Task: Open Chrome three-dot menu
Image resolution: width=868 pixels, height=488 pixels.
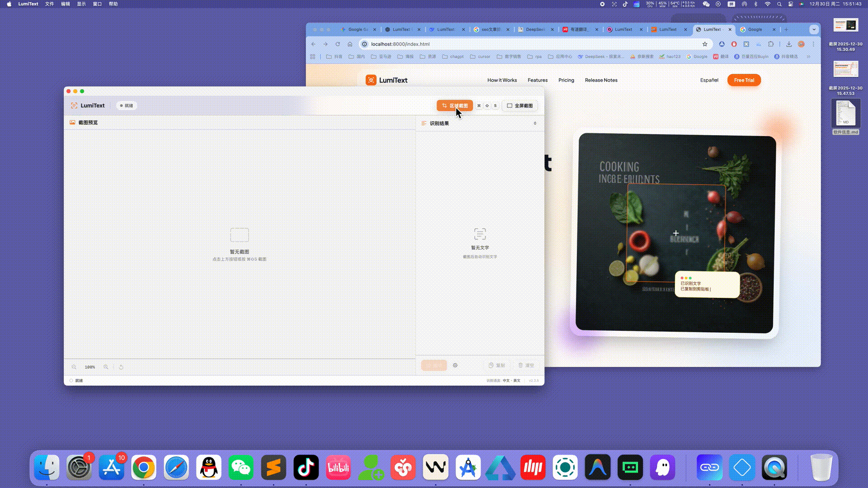Action: coord(813,44)
